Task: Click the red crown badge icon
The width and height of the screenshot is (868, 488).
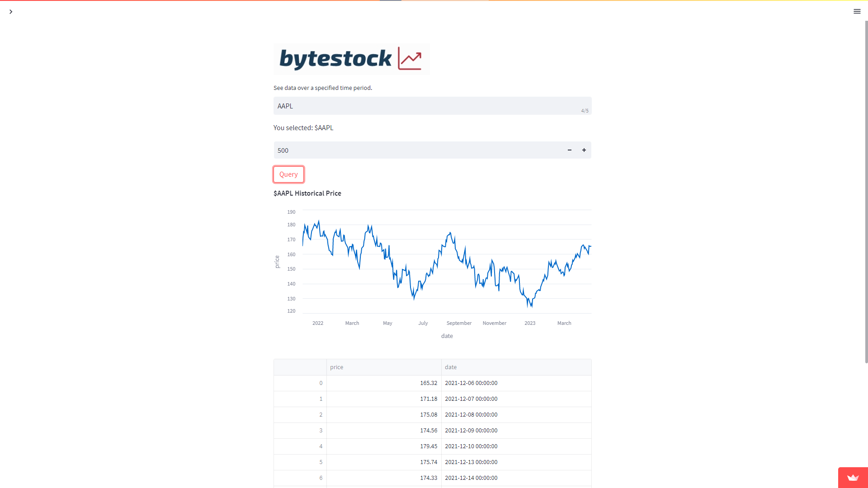Action: 853,478
